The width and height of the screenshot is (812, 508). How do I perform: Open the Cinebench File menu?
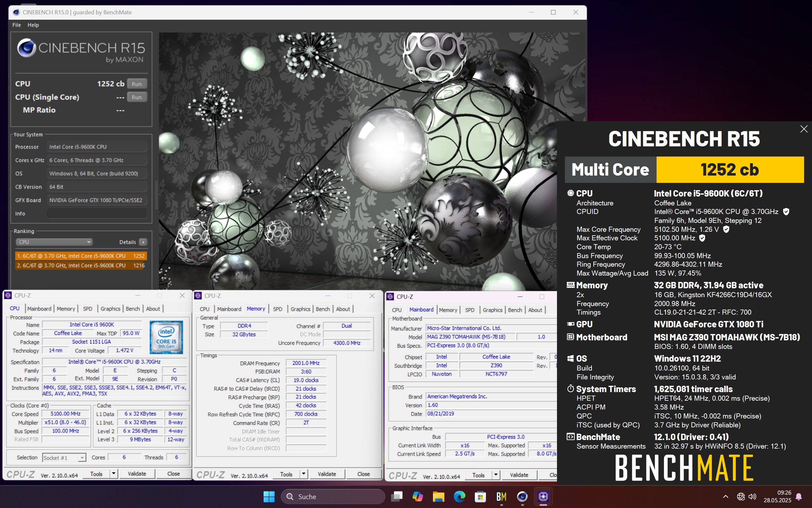tap(16, 25)
